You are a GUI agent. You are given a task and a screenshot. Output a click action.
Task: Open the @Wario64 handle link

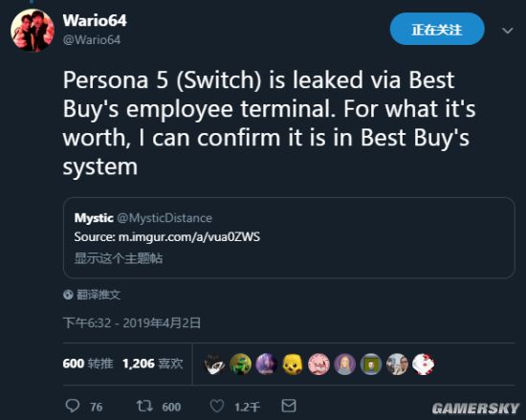(x=92, y=40)
